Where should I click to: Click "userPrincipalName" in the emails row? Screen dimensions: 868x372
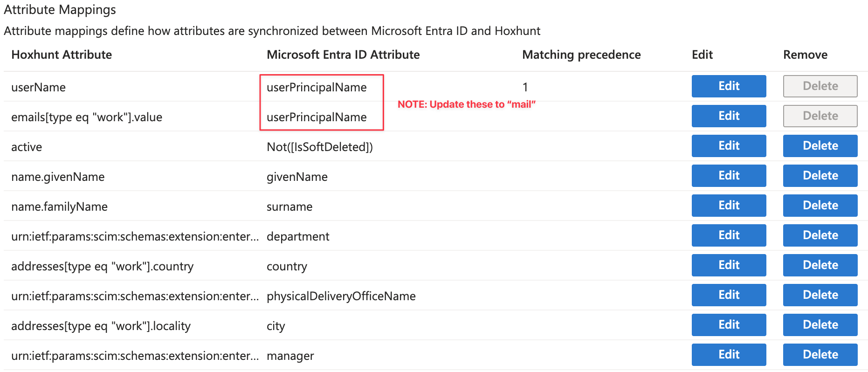[x=317, y=117]
